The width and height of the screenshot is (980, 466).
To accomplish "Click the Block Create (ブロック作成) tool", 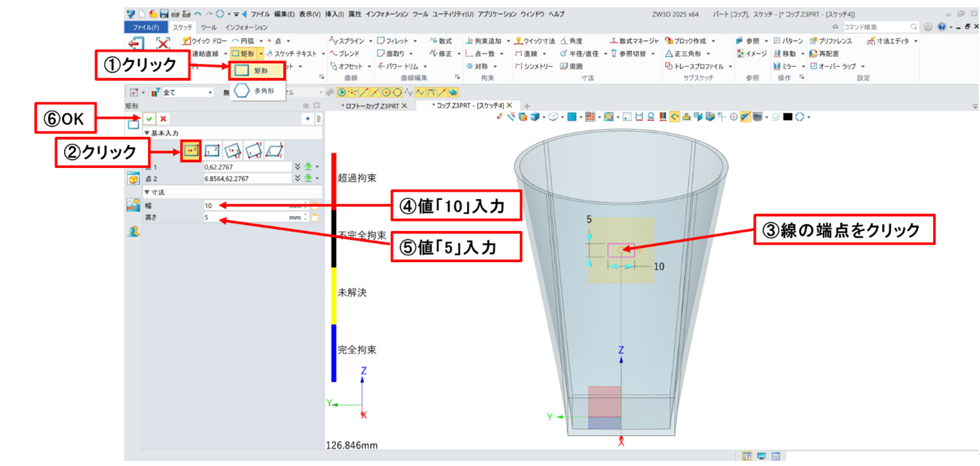I will (686, 41).
